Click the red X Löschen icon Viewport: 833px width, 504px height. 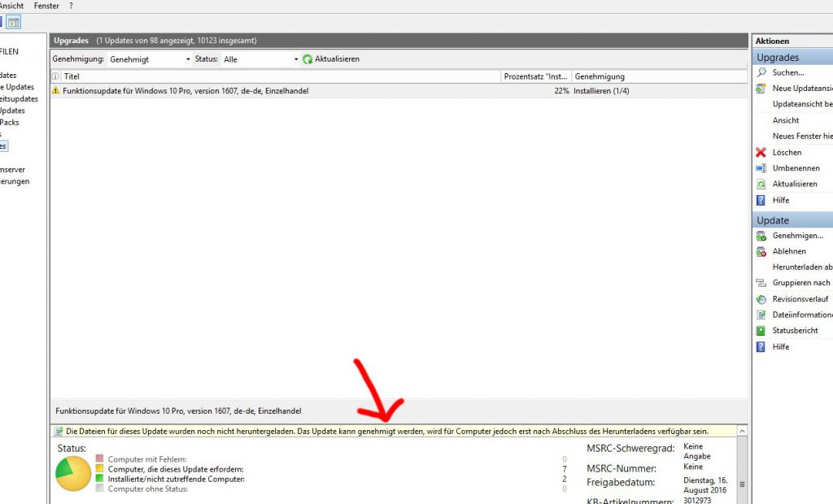761,153
